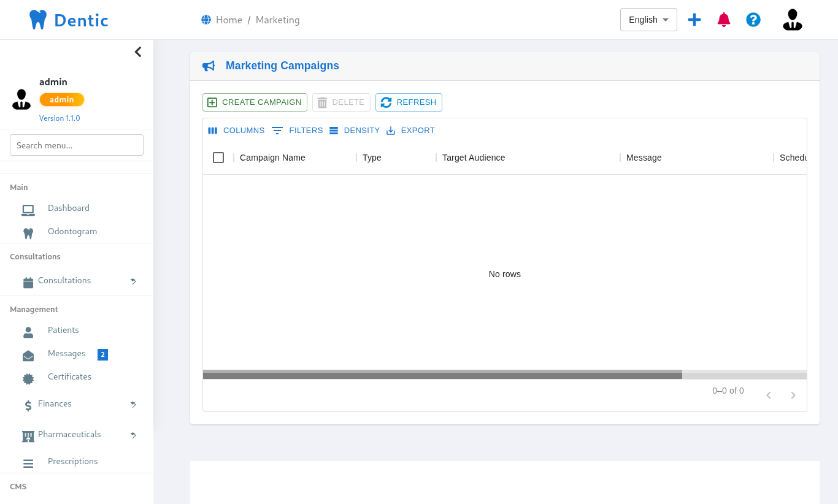Screen dimensions: 838x504
Task: Click the Refresh button
Action: pyautogui.click(x=409, y=102)
